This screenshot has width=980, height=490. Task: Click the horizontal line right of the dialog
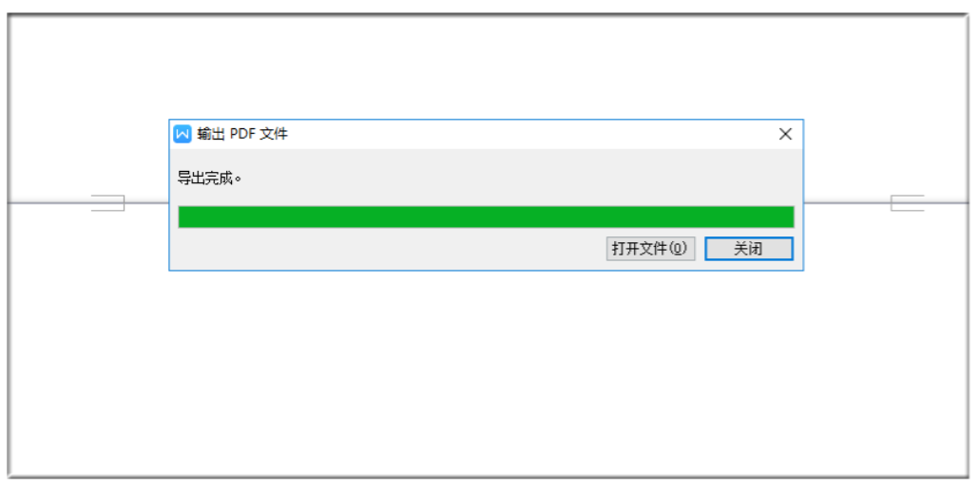847,203
